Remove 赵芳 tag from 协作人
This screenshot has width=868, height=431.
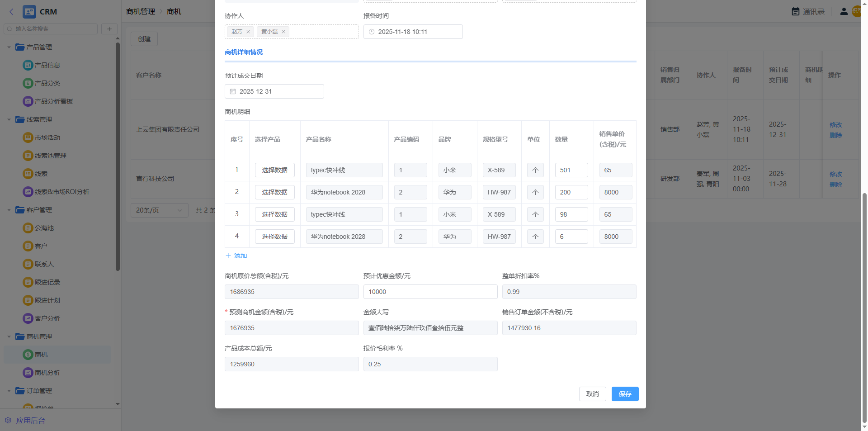point(248,32)
